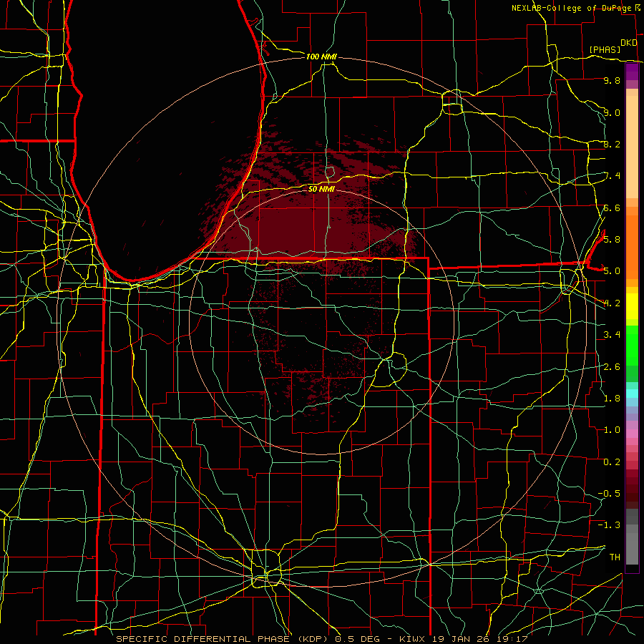Click the 19 JAN 26 date text
This screenshot has height=644, width=644.
click(462, 639)
